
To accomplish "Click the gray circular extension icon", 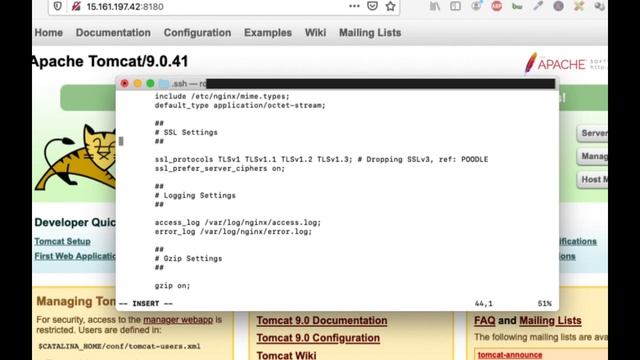I will (x=558, y=6).
